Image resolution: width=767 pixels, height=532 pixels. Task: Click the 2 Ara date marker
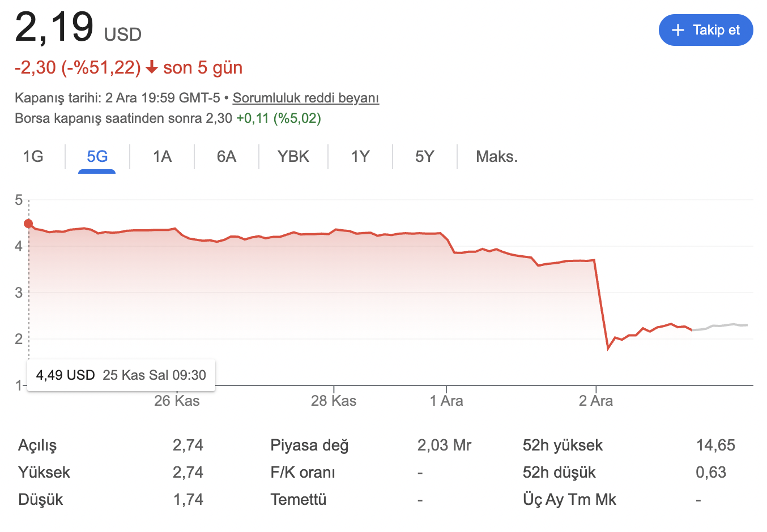click(x=596, y=401)
